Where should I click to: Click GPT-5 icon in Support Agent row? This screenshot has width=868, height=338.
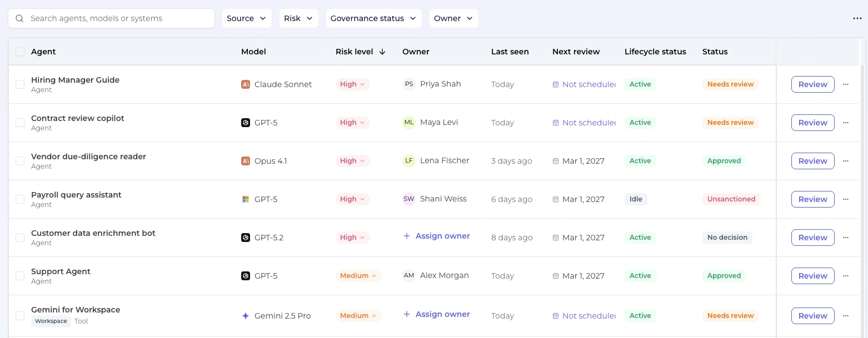246,276
